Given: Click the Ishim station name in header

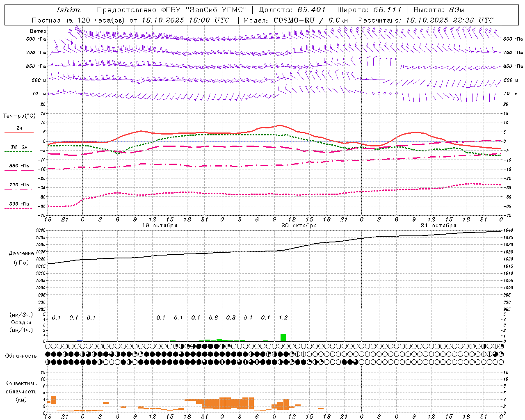Looking at the screenshot, I should pyautogui.click(x=68, y=10).
